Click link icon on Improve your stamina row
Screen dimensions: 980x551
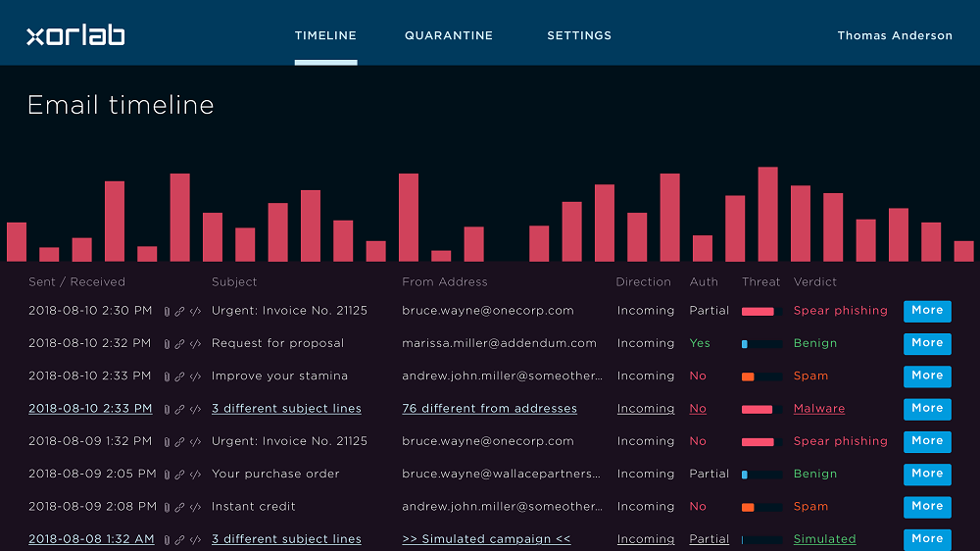click(179, 376)
